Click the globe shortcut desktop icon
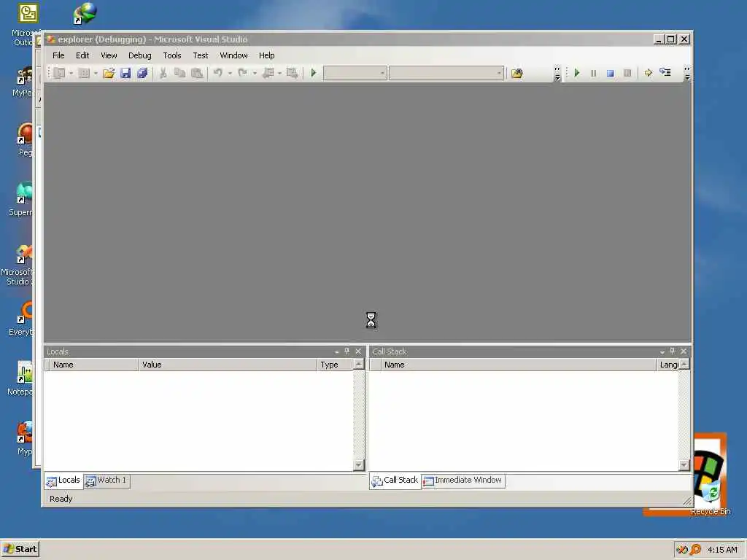The width and height of the screenshot is (747, 560). coord(85,13)
